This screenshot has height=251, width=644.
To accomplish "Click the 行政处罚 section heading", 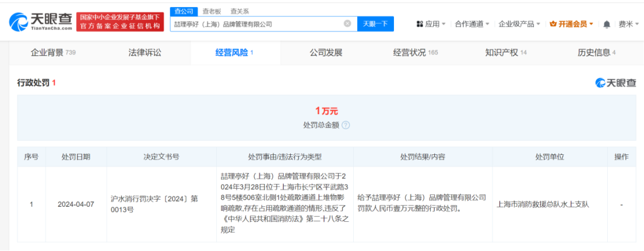I will coord(36,83).
